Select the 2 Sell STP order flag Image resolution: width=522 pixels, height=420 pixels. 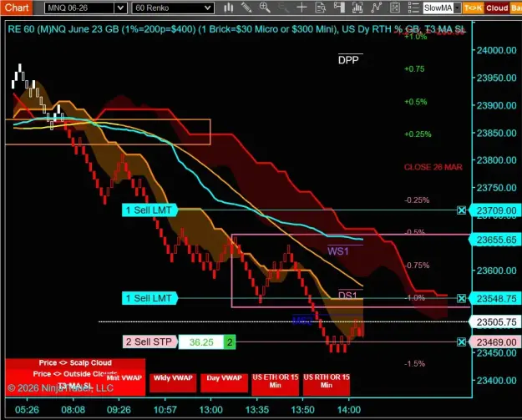(x=150, y=342)
